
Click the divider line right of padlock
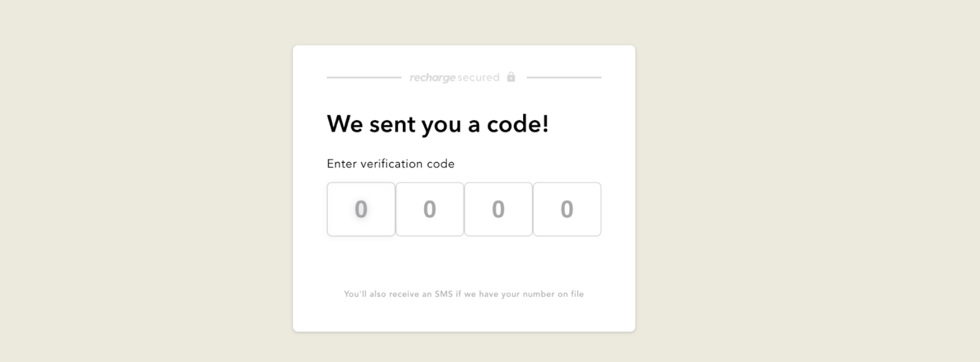pos(564,78)
